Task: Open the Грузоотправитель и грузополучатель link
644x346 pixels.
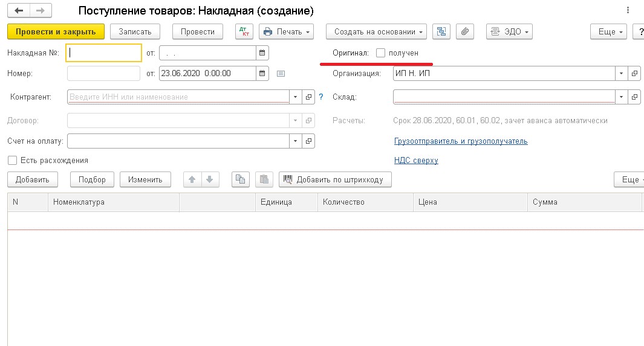Action: click(460, 141)
